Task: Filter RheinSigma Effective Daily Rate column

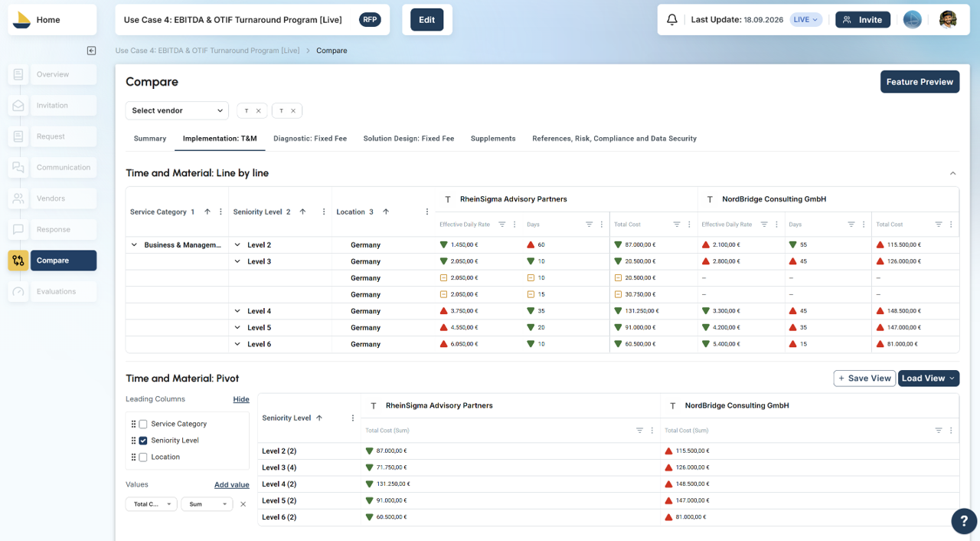Action: 502,225
